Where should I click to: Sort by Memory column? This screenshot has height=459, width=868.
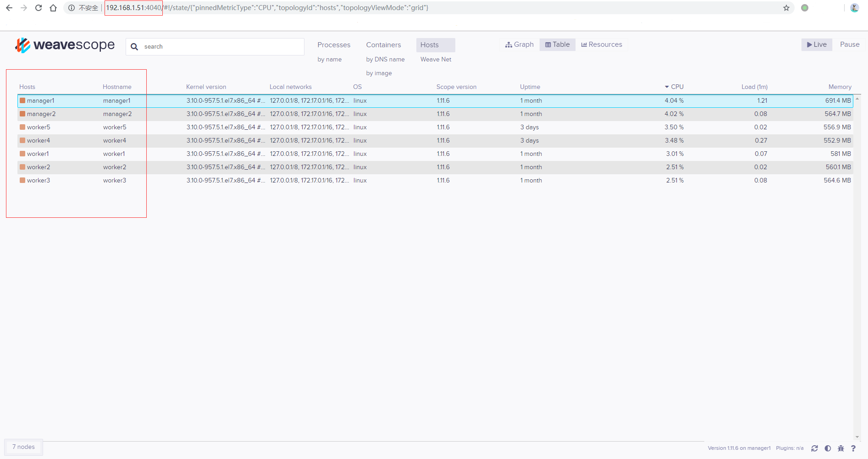point(840,87)
